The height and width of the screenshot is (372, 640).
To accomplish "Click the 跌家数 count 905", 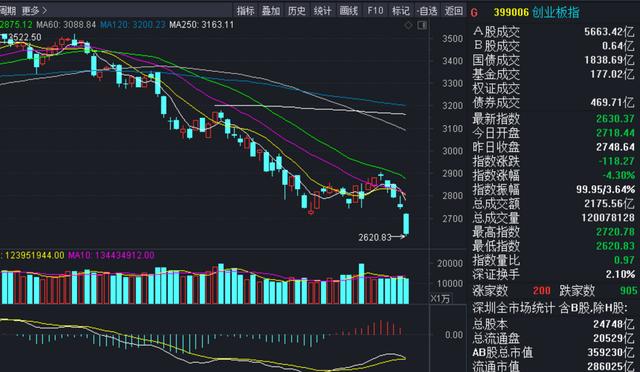I will pos(628,291).
